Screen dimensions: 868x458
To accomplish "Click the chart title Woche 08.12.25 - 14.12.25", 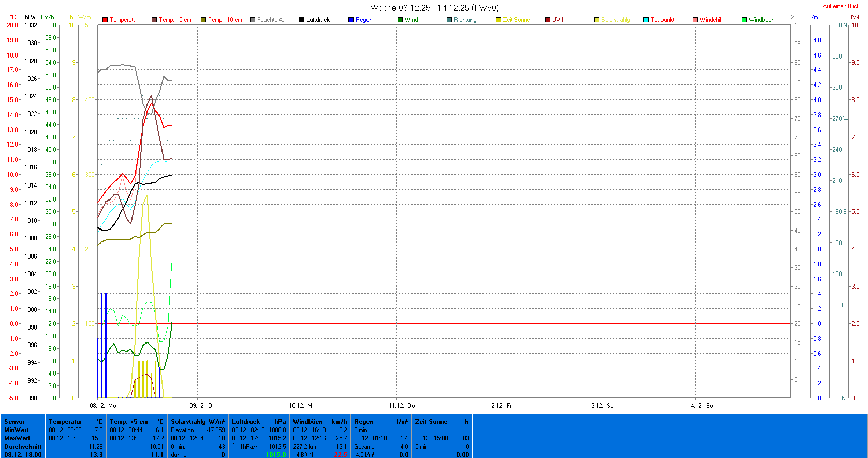I will 434,8.
